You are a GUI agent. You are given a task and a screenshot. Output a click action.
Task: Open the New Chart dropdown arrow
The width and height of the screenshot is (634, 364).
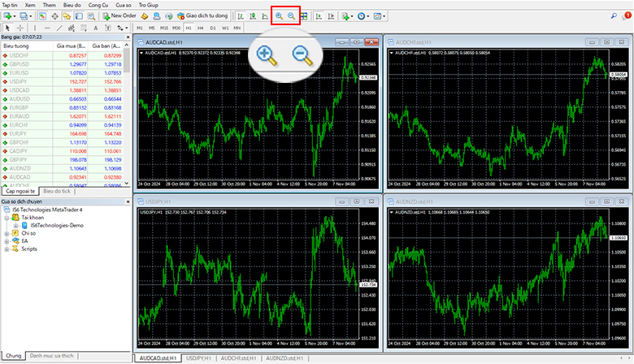tap(14, 16)
